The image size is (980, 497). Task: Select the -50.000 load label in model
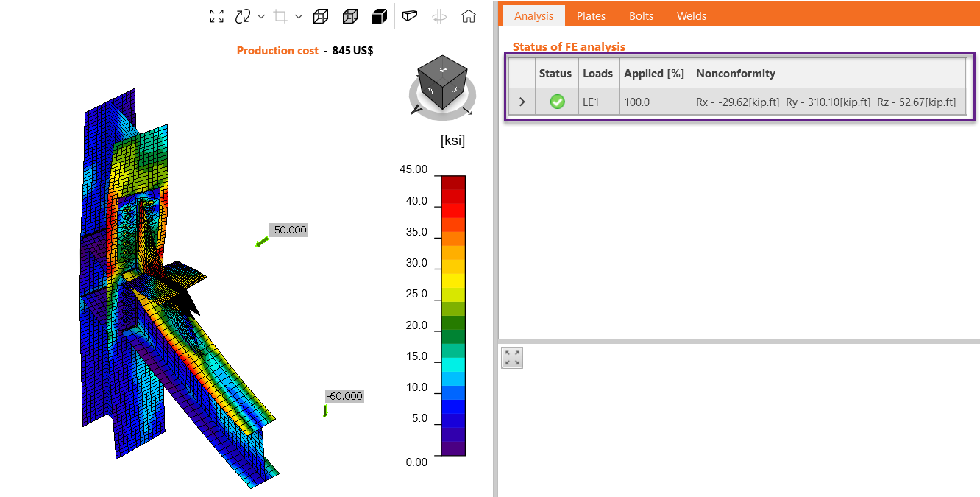[288, 230]
